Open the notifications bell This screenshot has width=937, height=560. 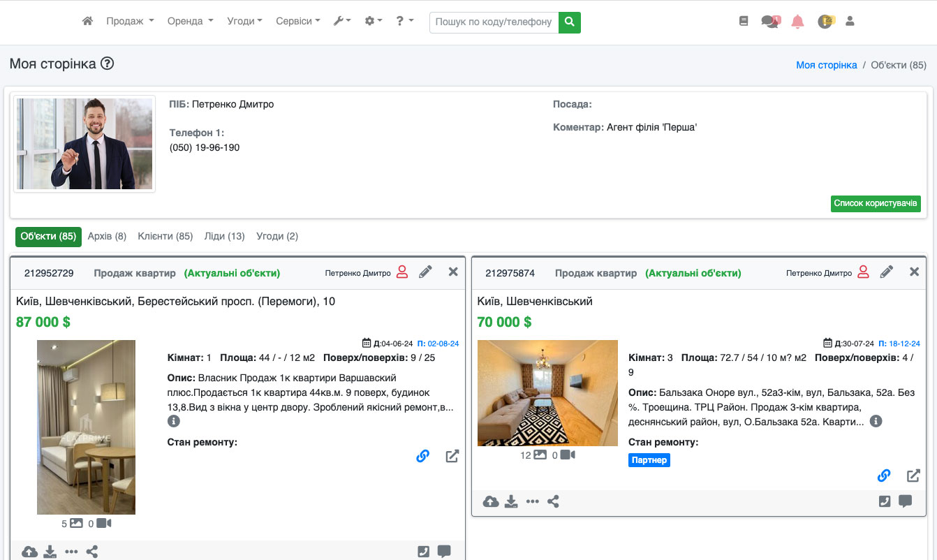797,22
